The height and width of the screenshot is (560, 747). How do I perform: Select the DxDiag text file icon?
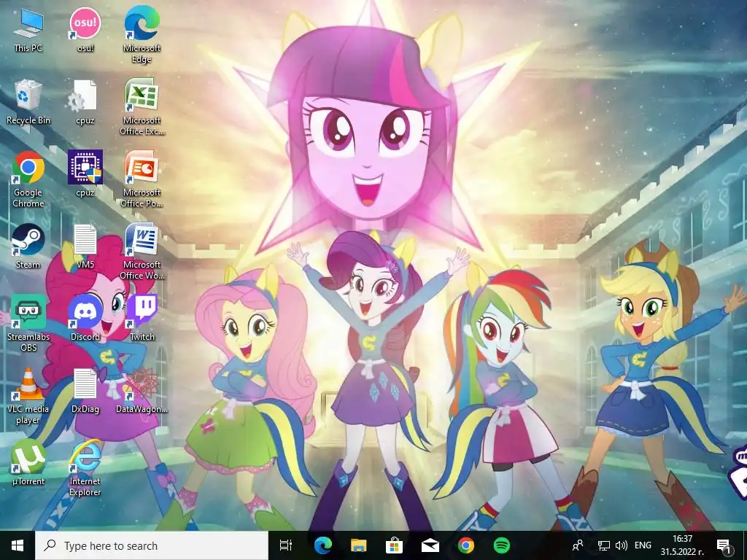click(85, 391)
